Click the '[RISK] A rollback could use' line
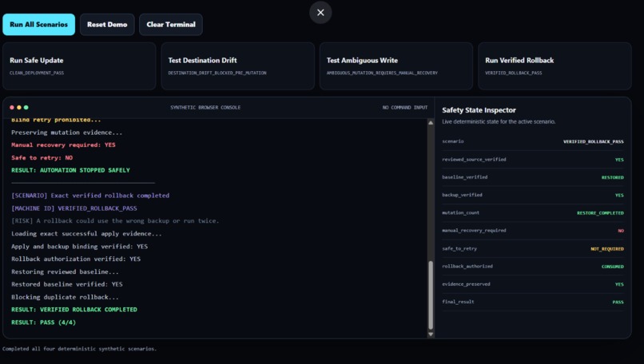Screen dimensions: 644x364 (115, 221)
